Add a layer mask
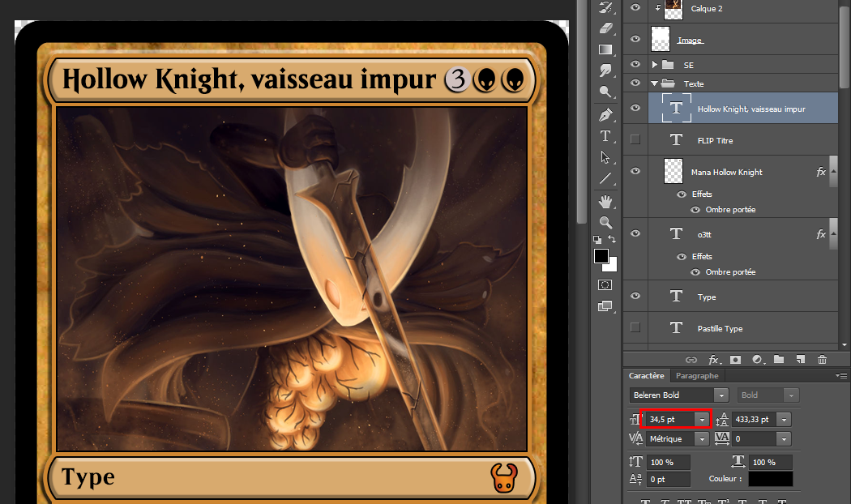 point(735,360)
